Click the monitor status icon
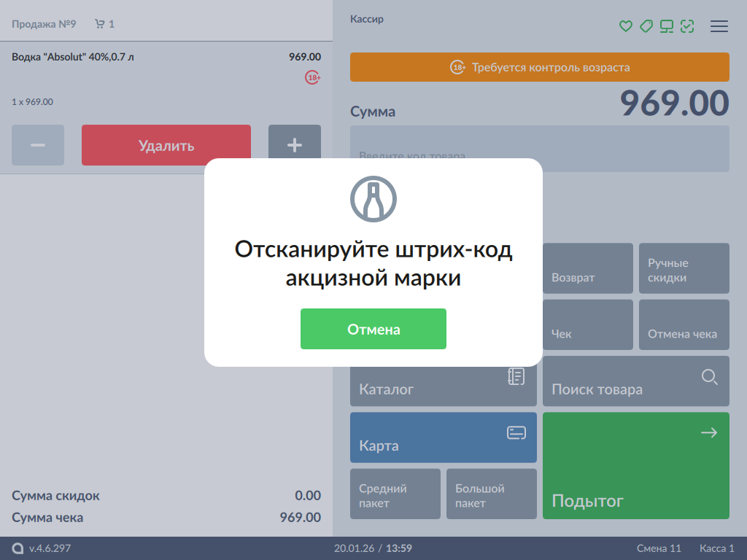Viewport: 747px width, 560px height. tap(666, 26)
